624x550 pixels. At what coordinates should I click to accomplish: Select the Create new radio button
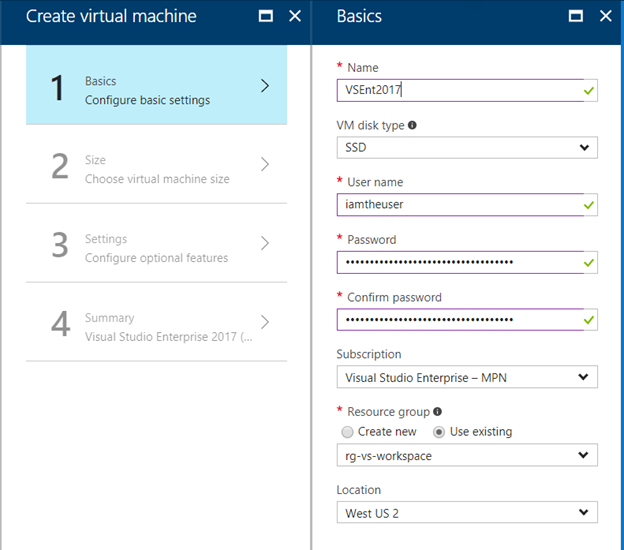pyautogui.click(x=347, y=432)
